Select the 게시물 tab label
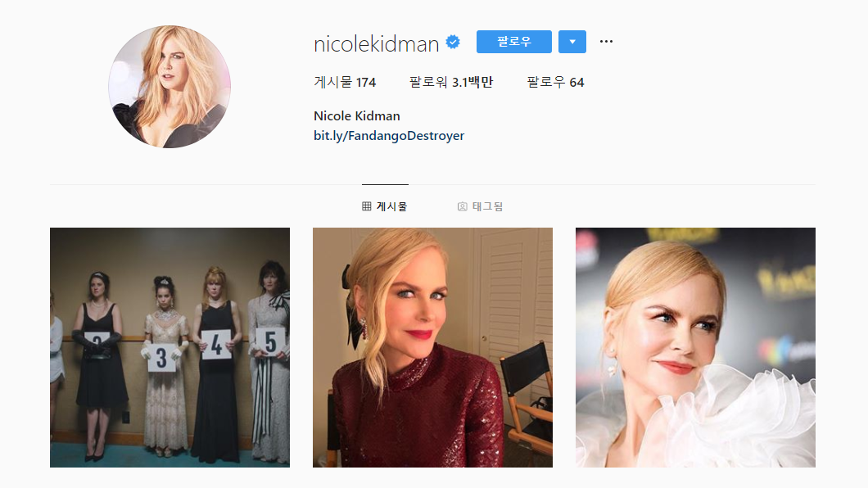The height and width of the screenshot is (488, 868). (x=391, y=206)
